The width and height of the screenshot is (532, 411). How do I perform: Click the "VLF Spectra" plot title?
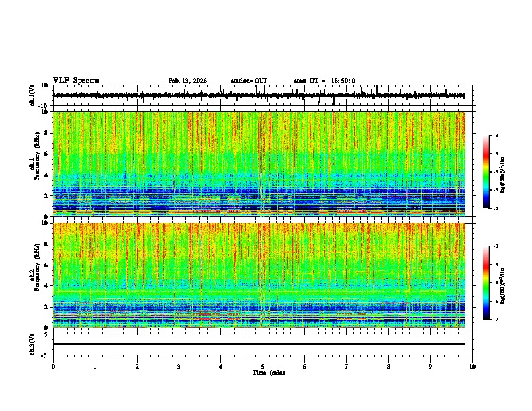[76, 81]
